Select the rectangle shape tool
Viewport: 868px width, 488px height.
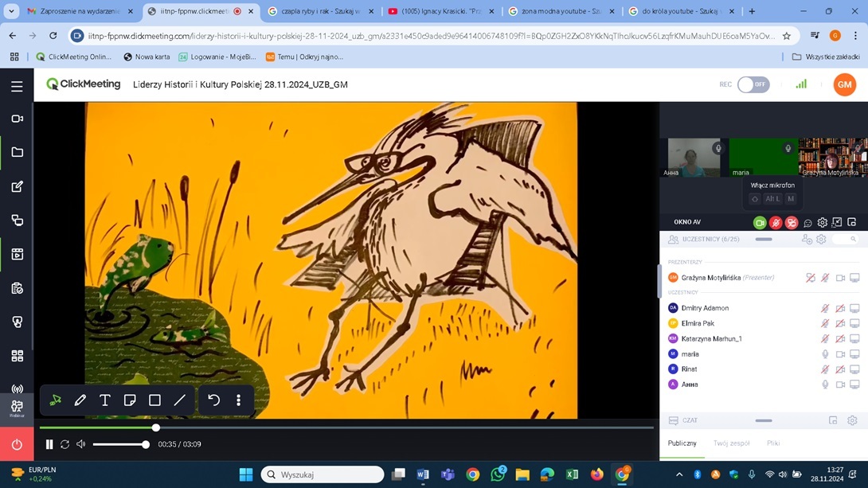155,400
